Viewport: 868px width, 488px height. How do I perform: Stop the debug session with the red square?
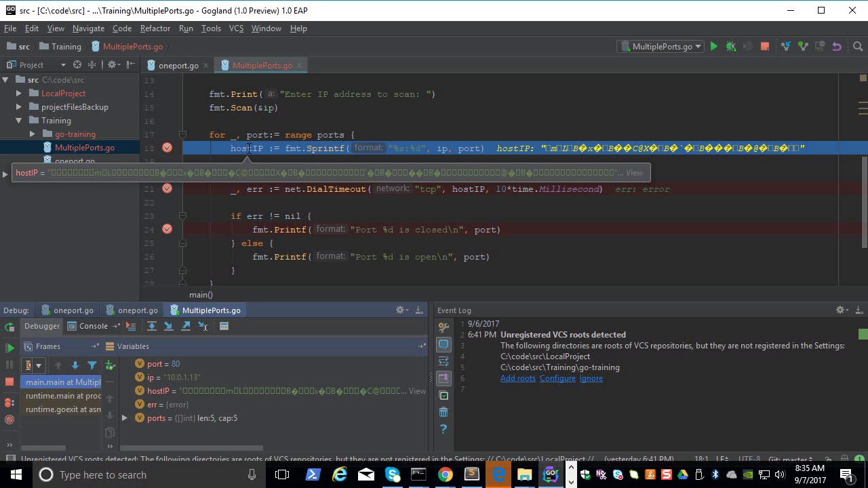9,382
